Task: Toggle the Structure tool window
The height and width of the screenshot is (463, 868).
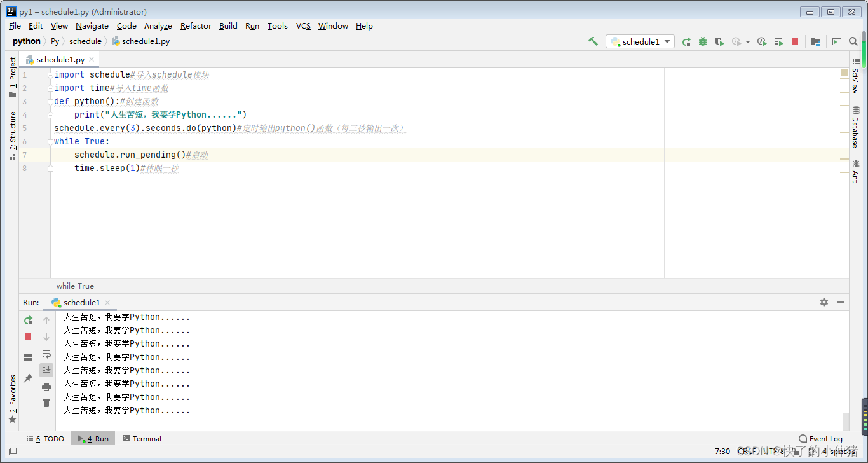Action: [x=13, y=135]
